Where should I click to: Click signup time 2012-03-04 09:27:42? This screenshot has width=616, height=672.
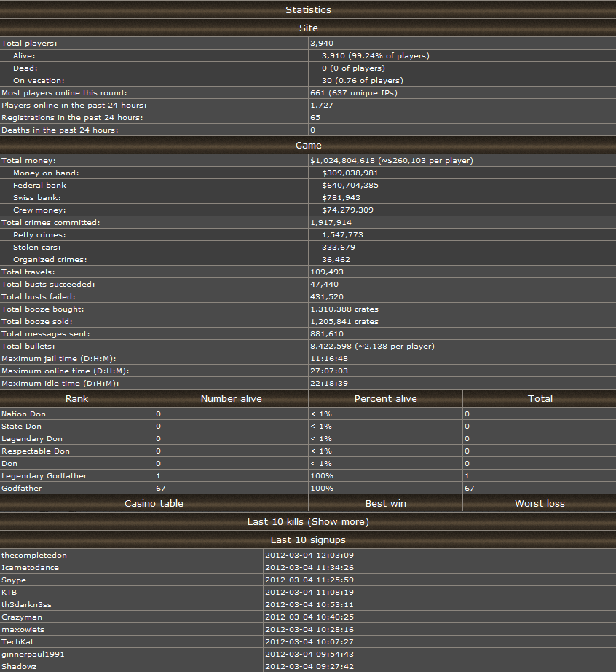click(x=309, y=666)
